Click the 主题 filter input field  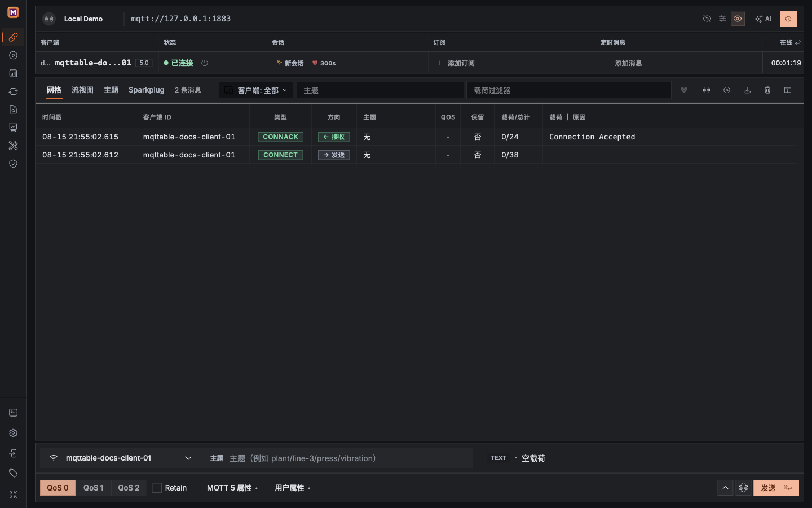[380, 90]
